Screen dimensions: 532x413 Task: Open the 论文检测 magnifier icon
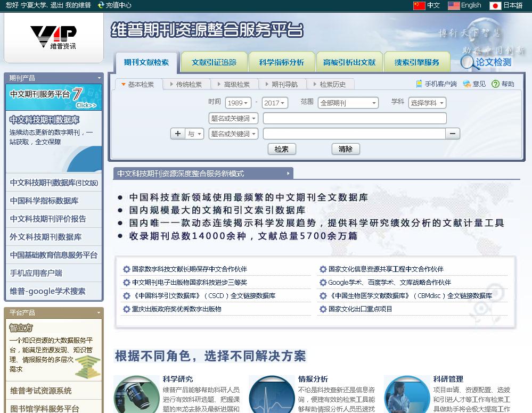point(468,62)
